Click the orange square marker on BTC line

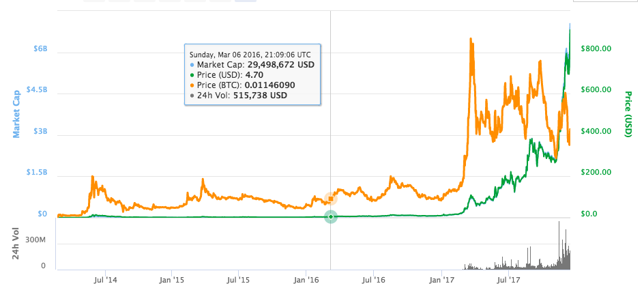[331, 199]
